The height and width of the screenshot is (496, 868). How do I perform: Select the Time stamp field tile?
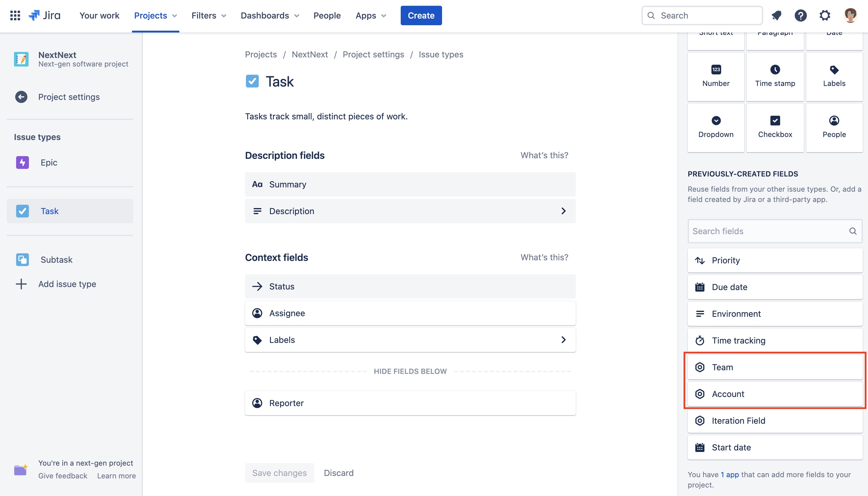[x=775, y=77]
